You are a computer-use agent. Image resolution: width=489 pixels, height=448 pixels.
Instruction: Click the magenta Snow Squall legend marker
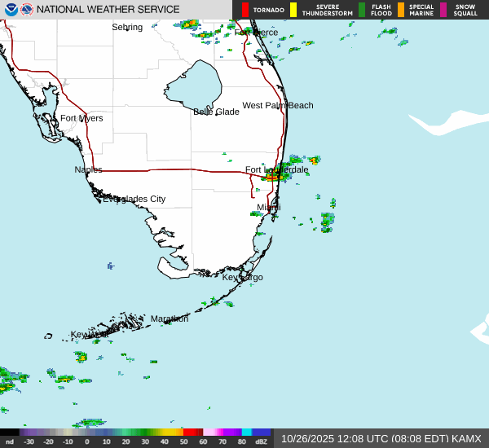click(x=443, y=10)
